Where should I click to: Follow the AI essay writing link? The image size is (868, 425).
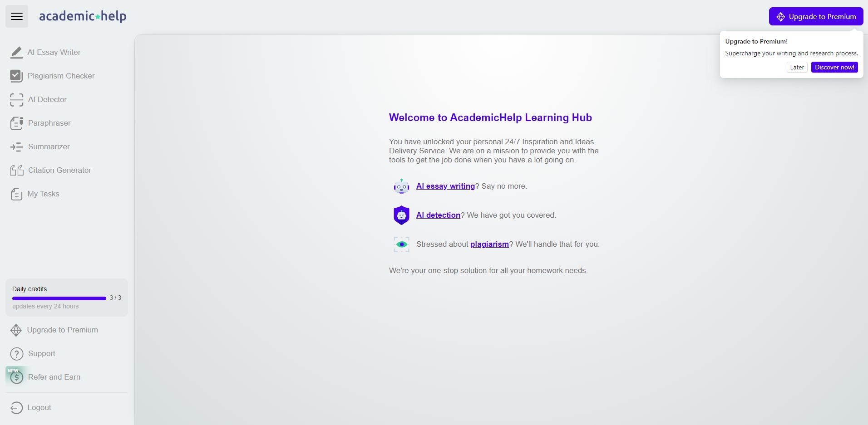click(x=445, y=186)
